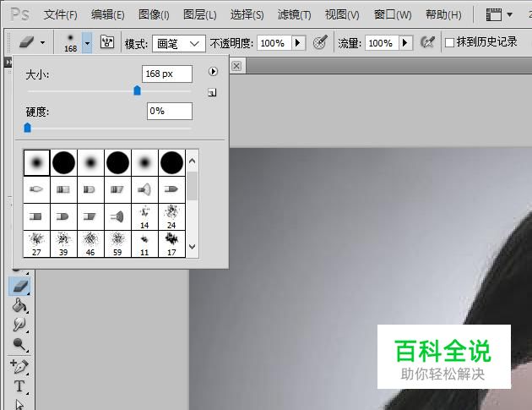
Task: Select the Horizontal Type tool
Action: 19,386
